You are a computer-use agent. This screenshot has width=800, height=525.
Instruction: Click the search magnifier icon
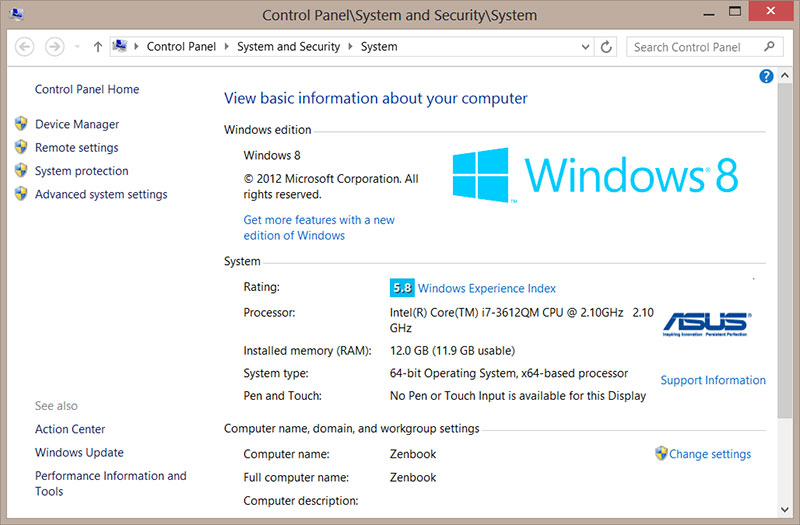(x=769, y=46)
